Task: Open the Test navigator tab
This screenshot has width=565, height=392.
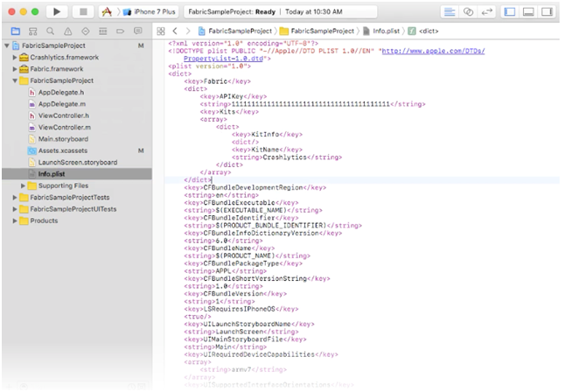Action: (x=86, y=31)
